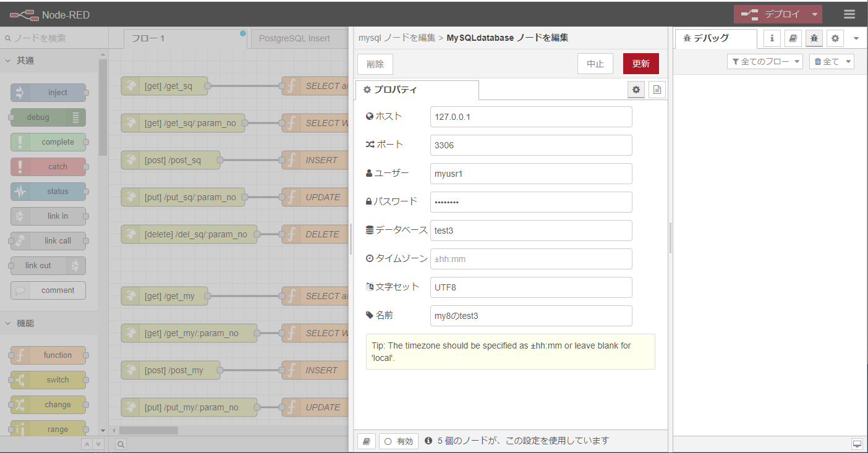868x453 pixels.
Task: Open debug in new window monitor icon
Action: 857,444
